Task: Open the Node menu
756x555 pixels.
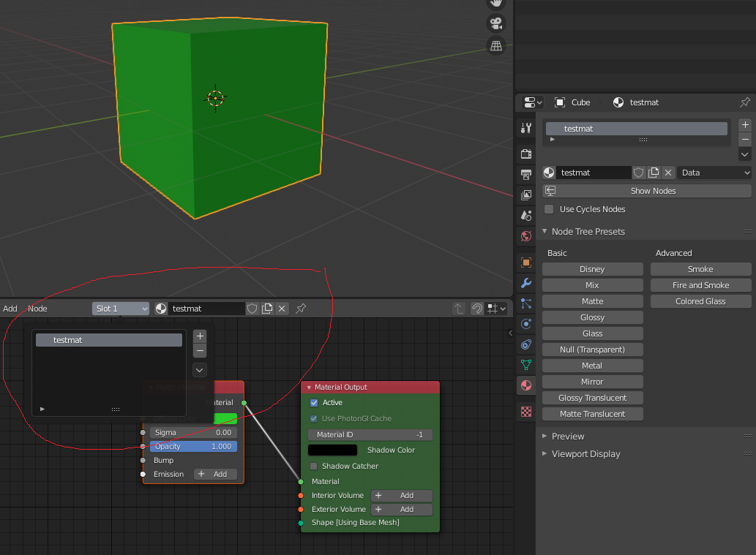Action: pyautogui.click(x=37, y=309)
